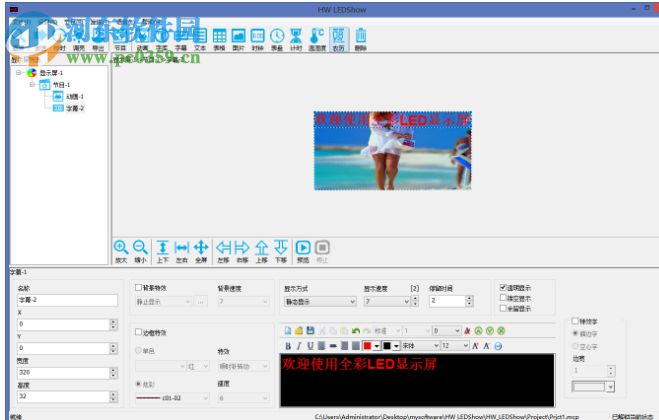This screenshot has height=420, width=659.
Task: Click the stay time field showing 2
Action: [x=447, y=301]
